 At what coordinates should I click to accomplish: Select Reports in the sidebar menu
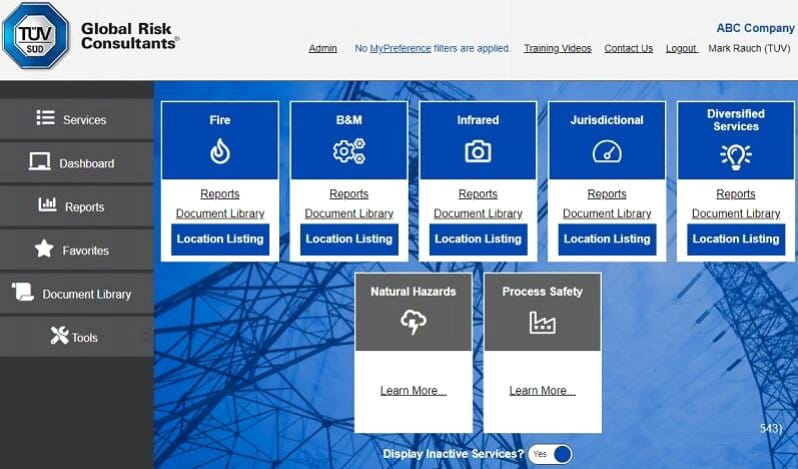[x=76, y=206]
